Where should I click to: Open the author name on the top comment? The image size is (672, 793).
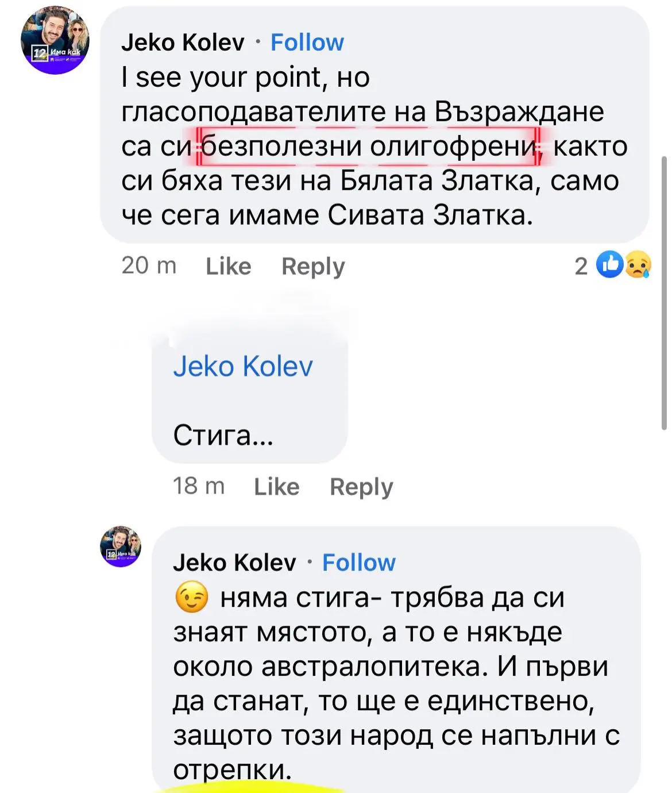(x=183, y=43)
